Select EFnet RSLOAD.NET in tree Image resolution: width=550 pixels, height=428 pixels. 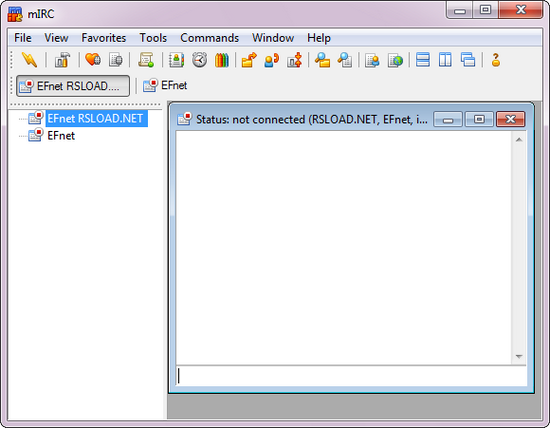[95, 118]
